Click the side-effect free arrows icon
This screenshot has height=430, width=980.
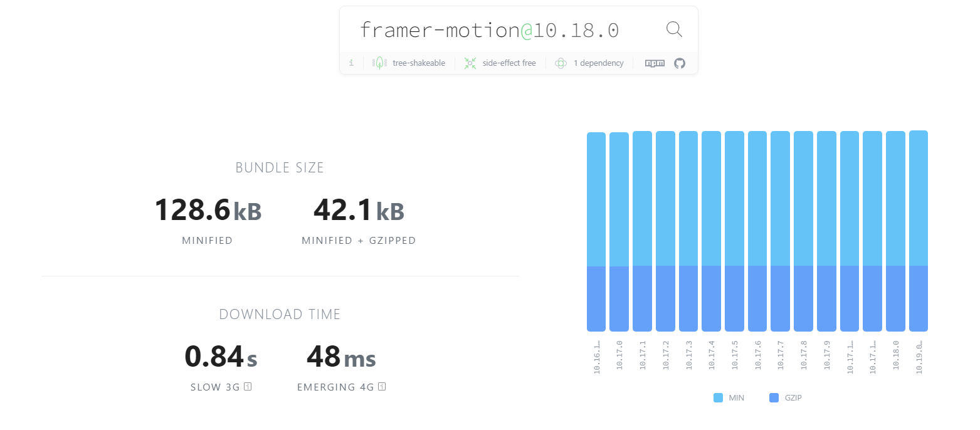point(470,63)
